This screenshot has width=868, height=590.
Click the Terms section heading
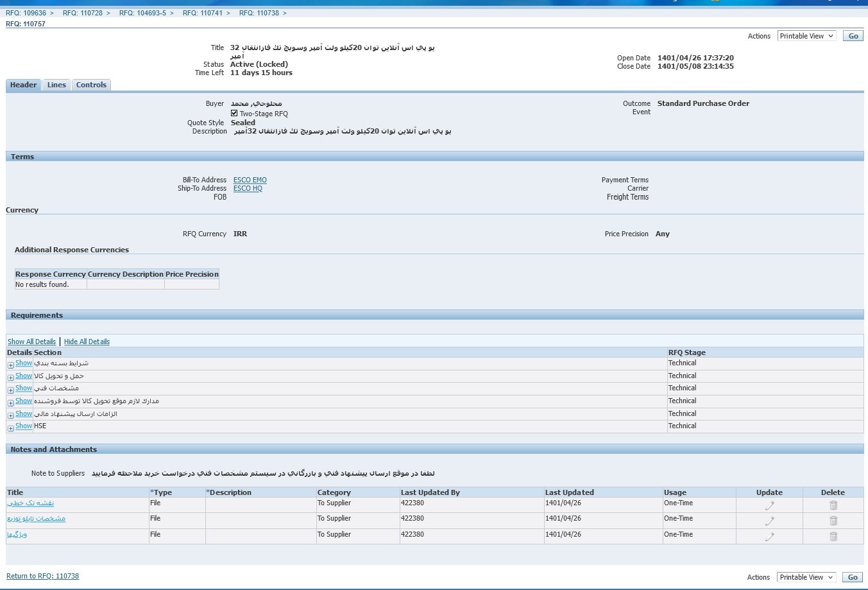22,157
